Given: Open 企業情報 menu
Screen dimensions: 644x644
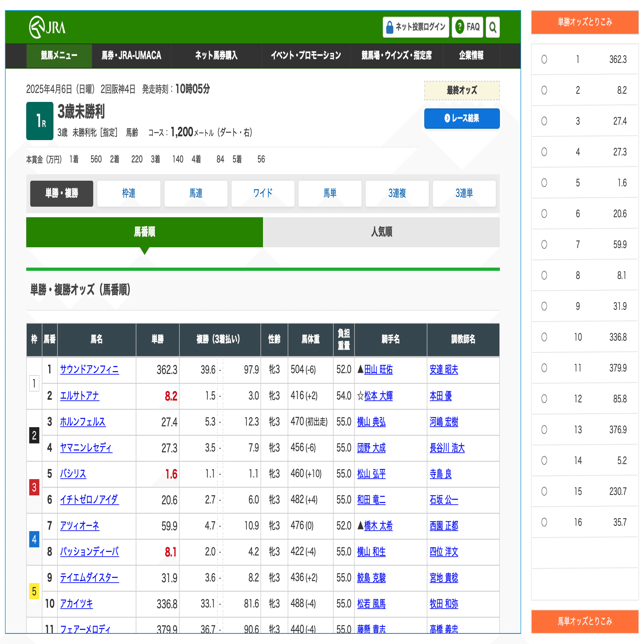Looking at the screenshot, I should [x=471, y=56].
